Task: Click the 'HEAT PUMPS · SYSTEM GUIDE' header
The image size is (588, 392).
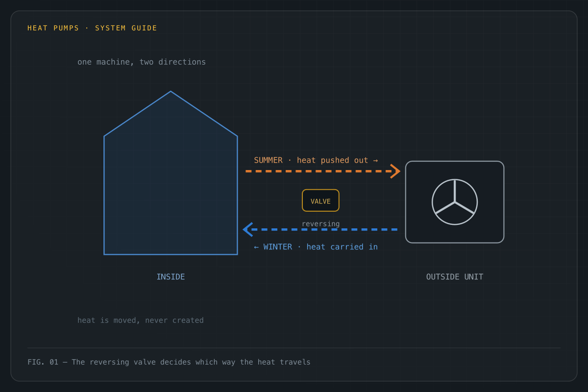Action: pos(92,28)
